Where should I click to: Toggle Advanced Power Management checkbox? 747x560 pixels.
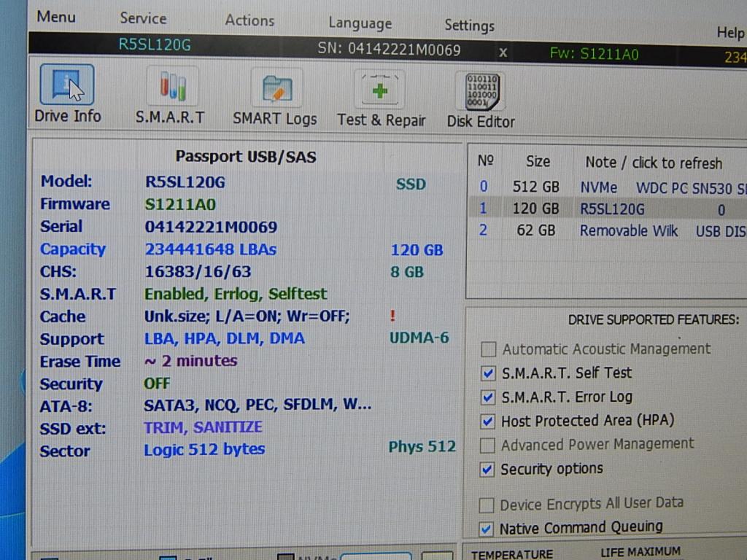coord(487,446)
